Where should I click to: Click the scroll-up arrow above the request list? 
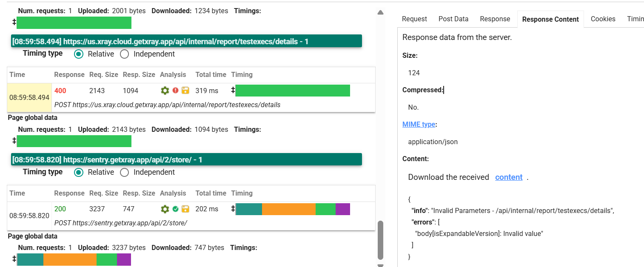point(380,13)
